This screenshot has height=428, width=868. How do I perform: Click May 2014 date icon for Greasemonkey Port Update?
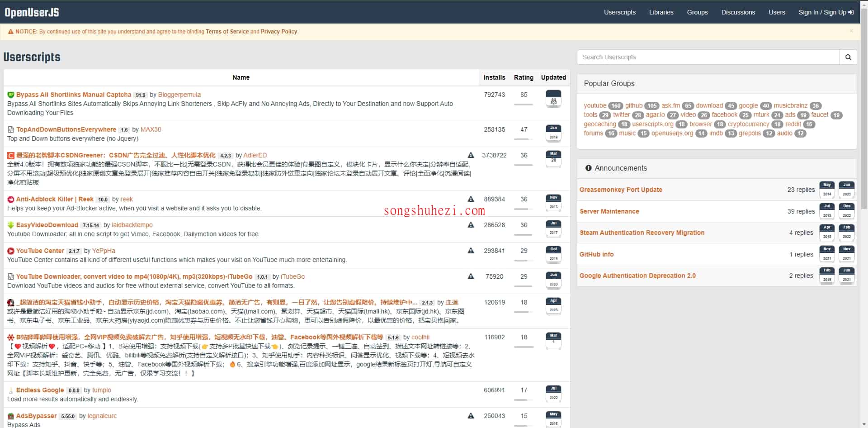[827, 190]
